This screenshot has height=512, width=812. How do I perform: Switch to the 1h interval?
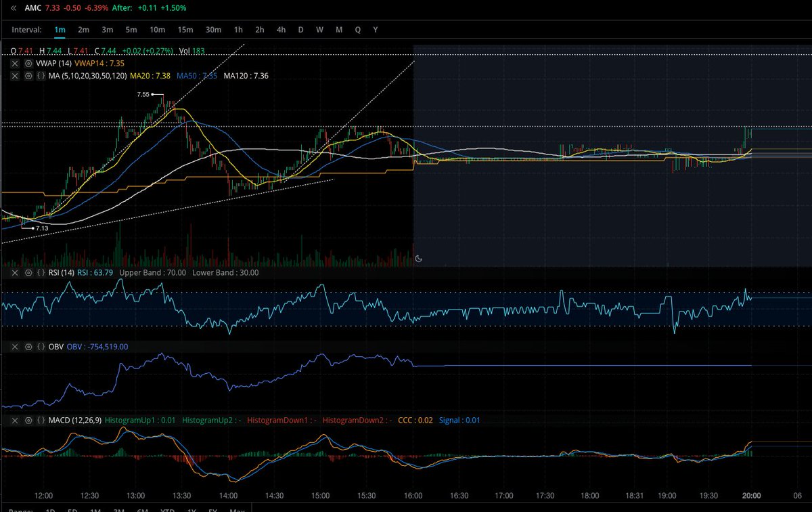238,30
